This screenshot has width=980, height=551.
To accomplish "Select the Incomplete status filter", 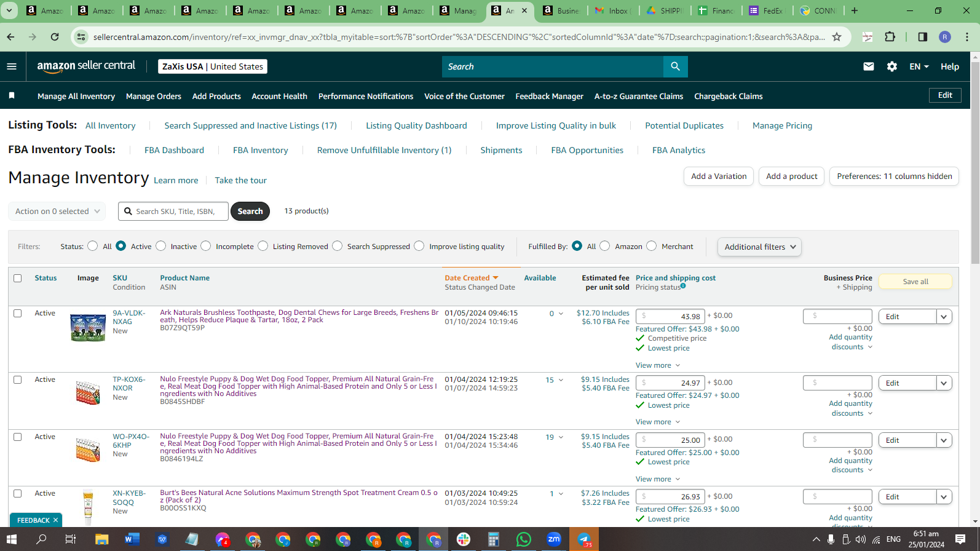I will [x=206, y=246].
